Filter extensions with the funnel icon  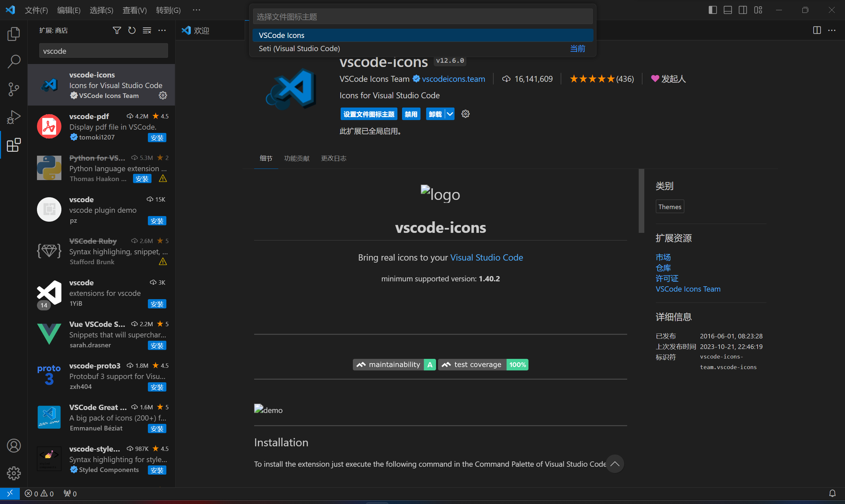click(117, 31)
